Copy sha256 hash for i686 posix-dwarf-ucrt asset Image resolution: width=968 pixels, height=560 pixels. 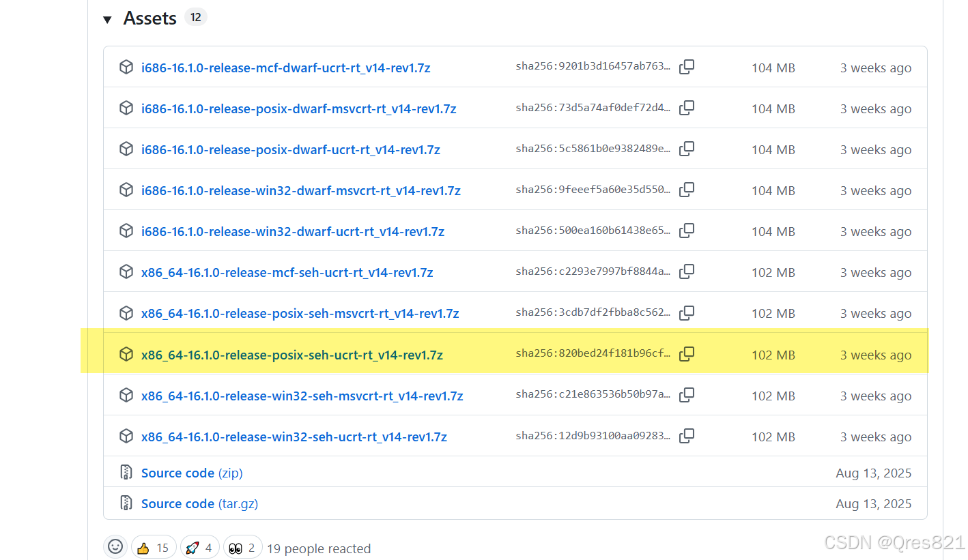pos(687,149)
